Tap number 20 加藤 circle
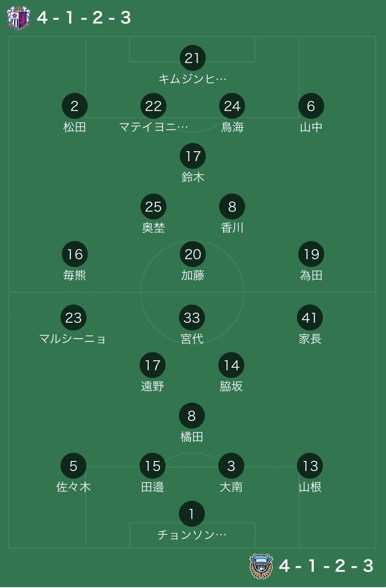 (192, 254)
